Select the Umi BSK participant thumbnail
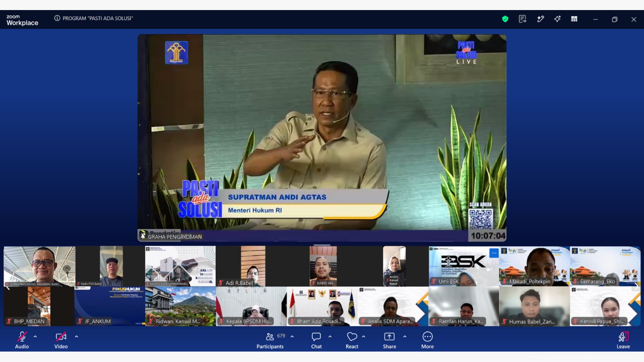644x362 pixels. point(464,266)
